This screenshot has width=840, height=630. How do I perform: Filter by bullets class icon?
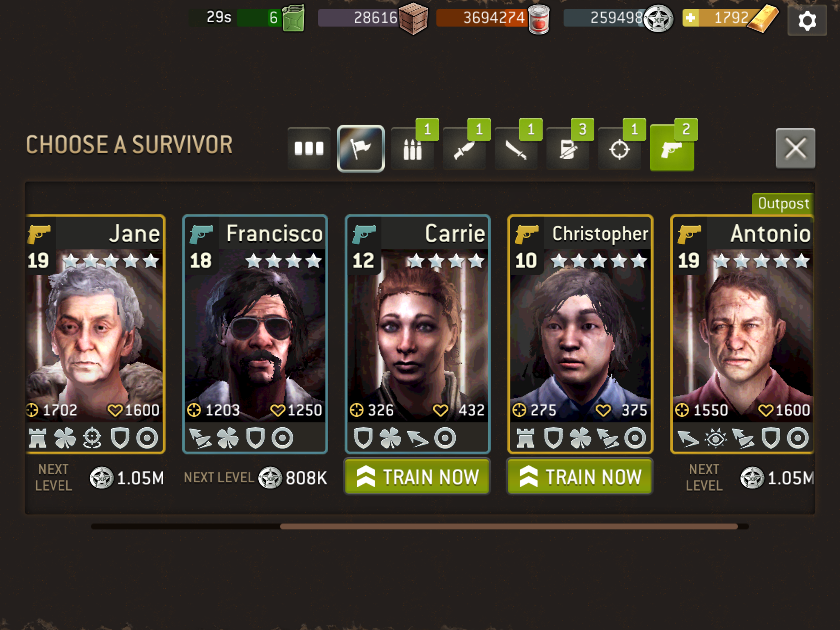tap(413, 148)
